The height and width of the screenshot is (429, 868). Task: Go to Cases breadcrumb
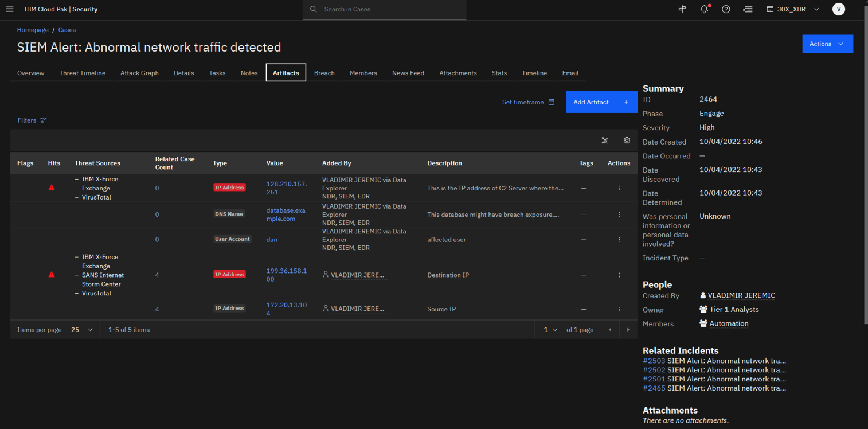[x=67, y=30]
